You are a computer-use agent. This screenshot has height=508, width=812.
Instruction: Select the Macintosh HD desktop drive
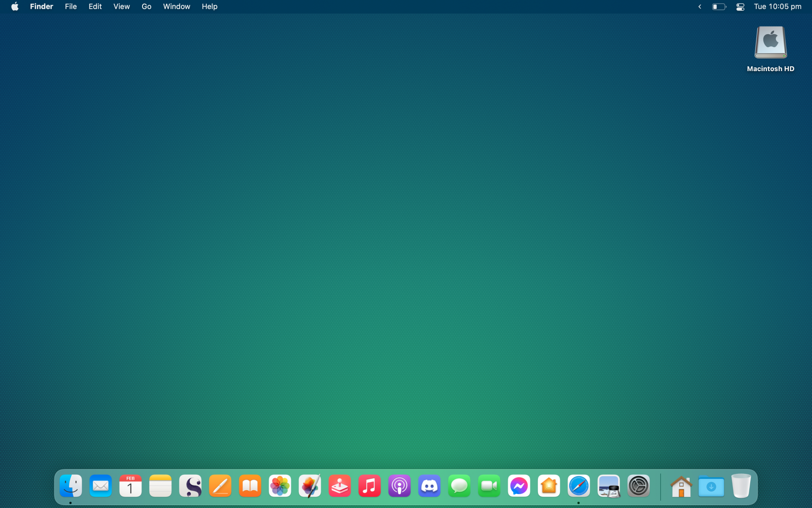(770, 43)
